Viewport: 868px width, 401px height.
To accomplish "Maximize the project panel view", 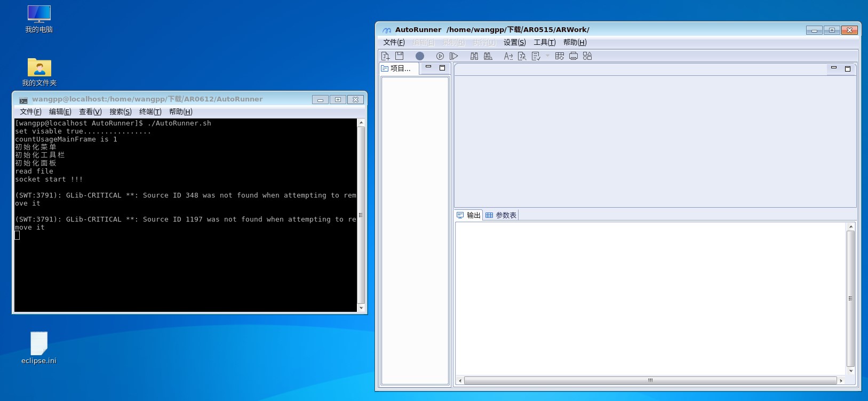I will coord(442,68).
